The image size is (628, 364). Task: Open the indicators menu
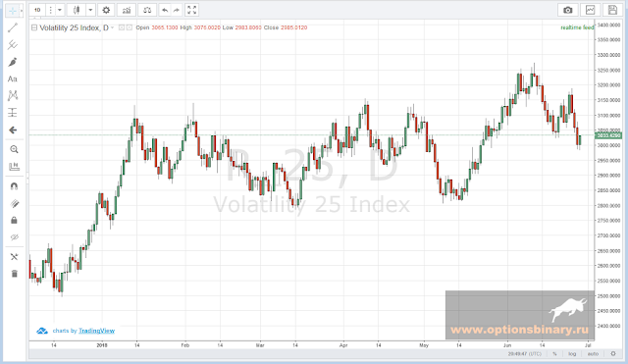point(127,10)
